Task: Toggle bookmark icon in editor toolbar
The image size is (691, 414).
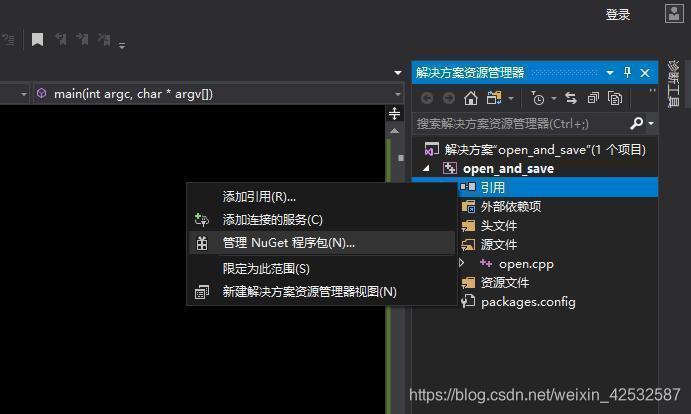Action: 37,40
